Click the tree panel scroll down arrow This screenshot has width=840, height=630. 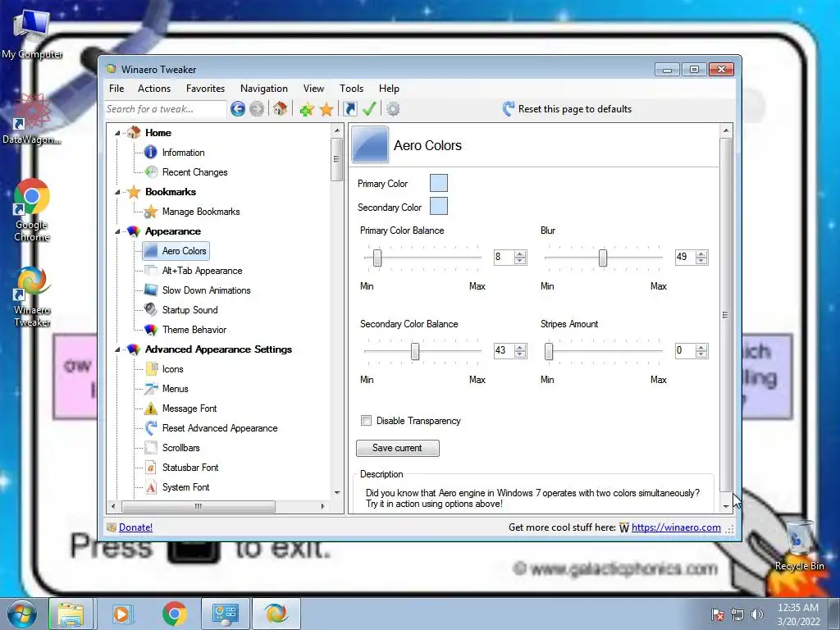[337, 493]
